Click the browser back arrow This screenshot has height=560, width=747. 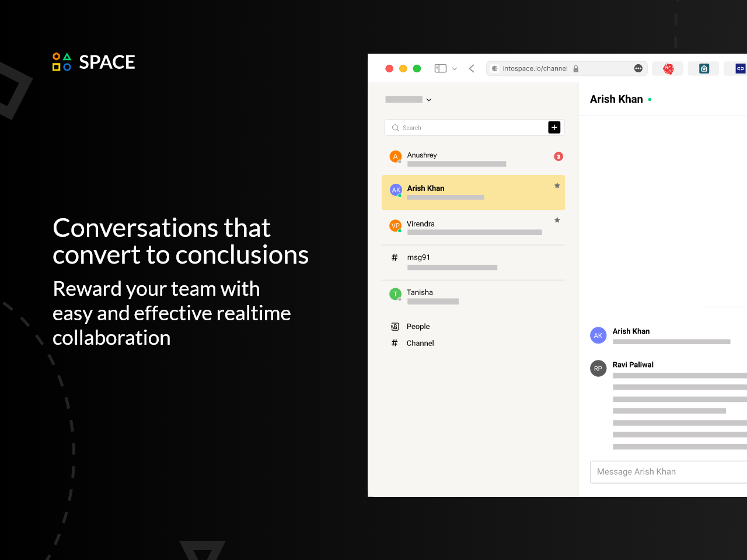(x=472, y=68)
